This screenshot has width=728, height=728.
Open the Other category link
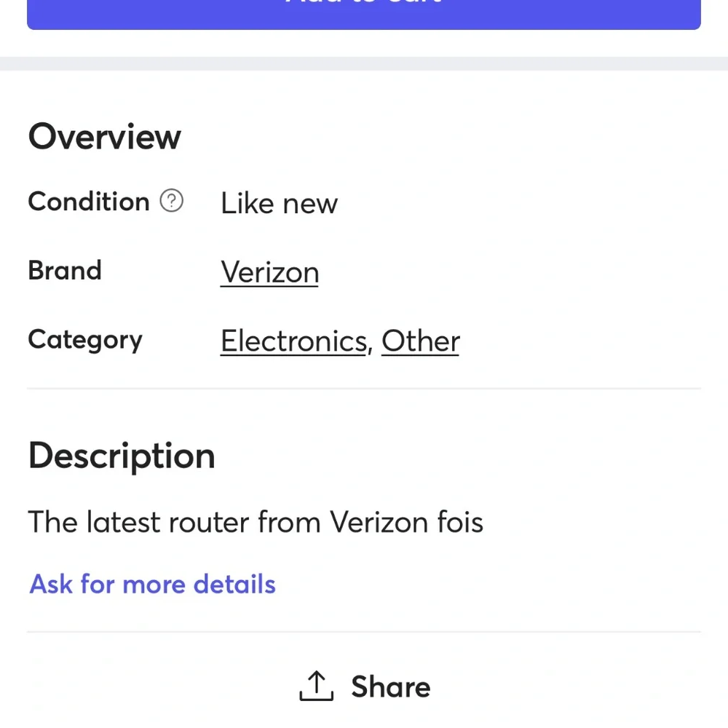coord(420,341)
